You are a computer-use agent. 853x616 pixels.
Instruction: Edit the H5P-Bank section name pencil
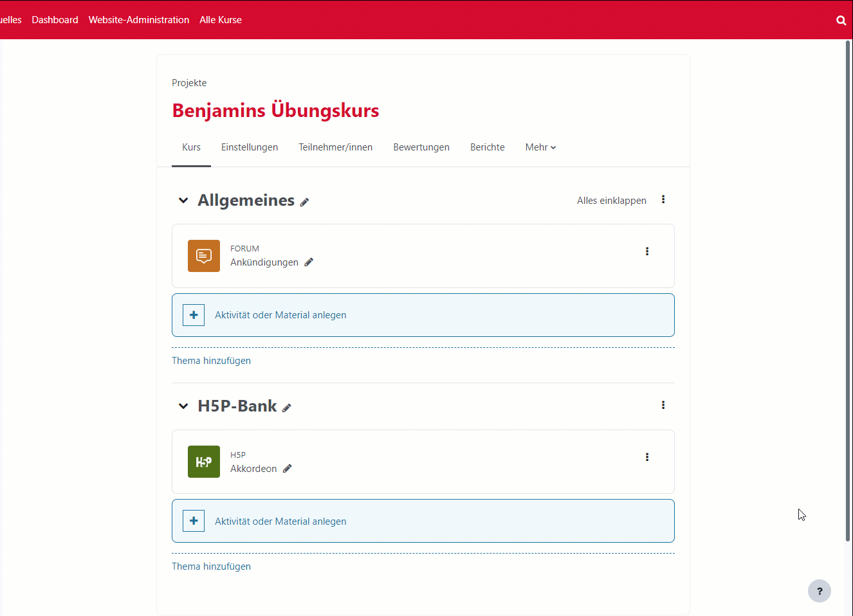click(287, 408)
